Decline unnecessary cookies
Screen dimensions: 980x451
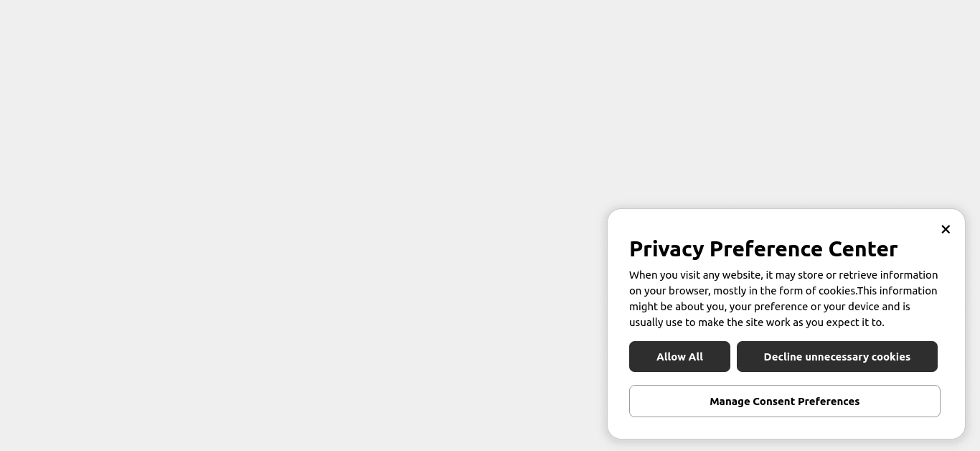click(837, 357)
